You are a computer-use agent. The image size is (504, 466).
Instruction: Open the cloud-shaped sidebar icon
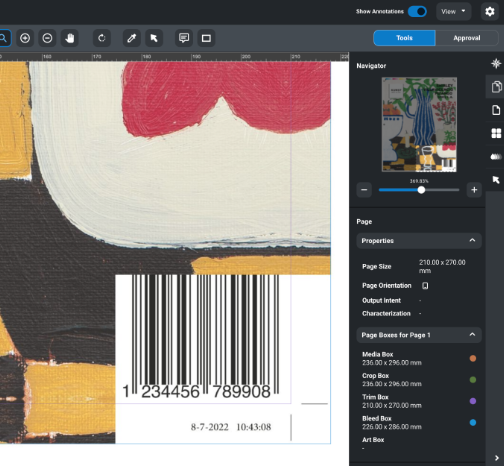[496, 157]
